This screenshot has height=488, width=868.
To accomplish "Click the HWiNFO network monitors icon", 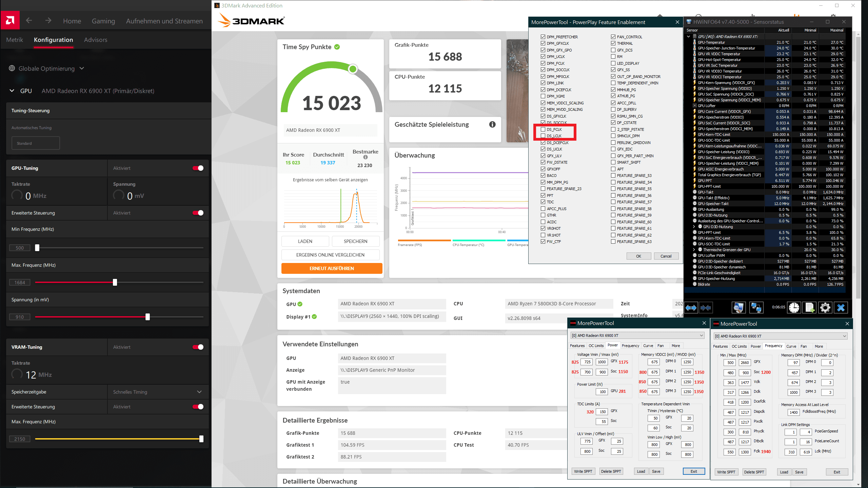I will [x=756, y=307].
